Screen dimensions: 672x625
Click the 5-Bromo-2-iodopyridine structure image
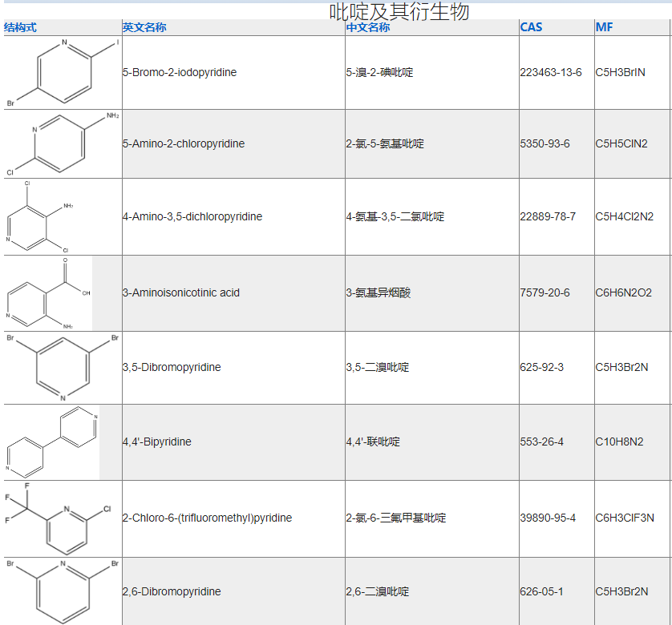(x=63, y=72)
